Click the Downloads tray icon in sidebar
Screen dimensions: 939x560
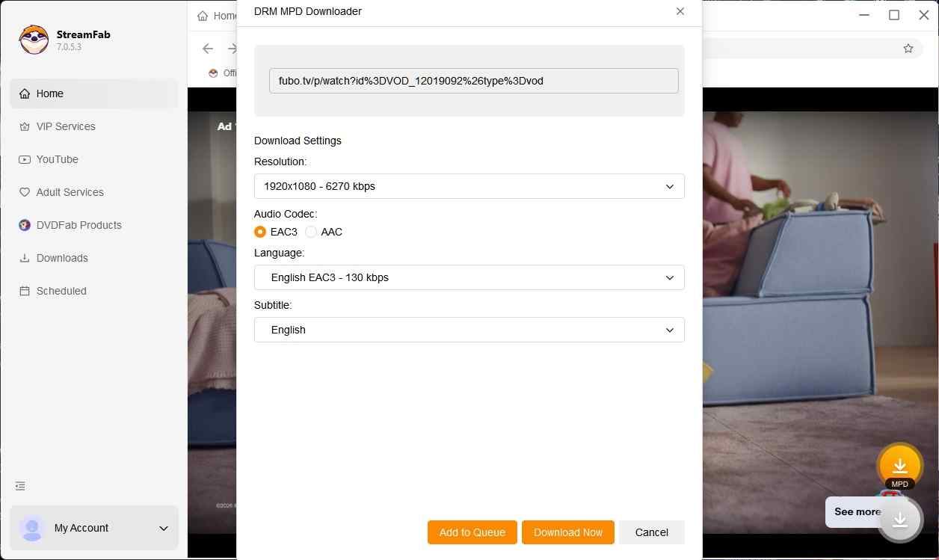pyautogui.click(x=25, y=258)
